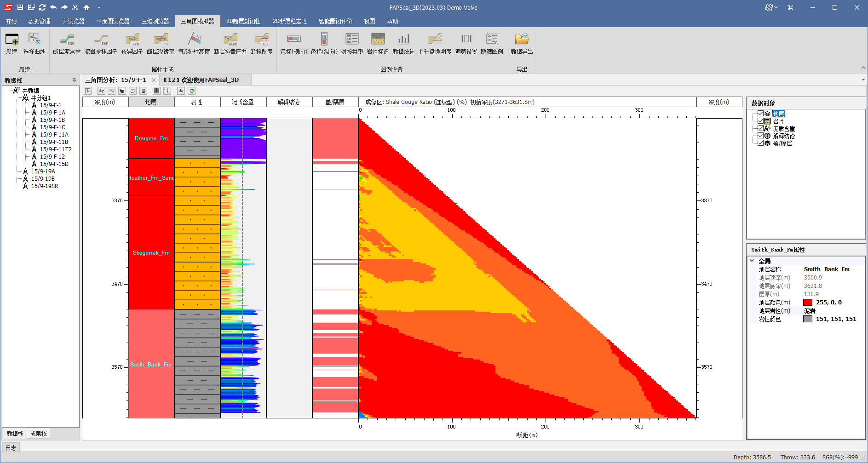868x463 pixels.
Task: Show horizontal color bar 色标(横向)
Action: click(293, 44)
